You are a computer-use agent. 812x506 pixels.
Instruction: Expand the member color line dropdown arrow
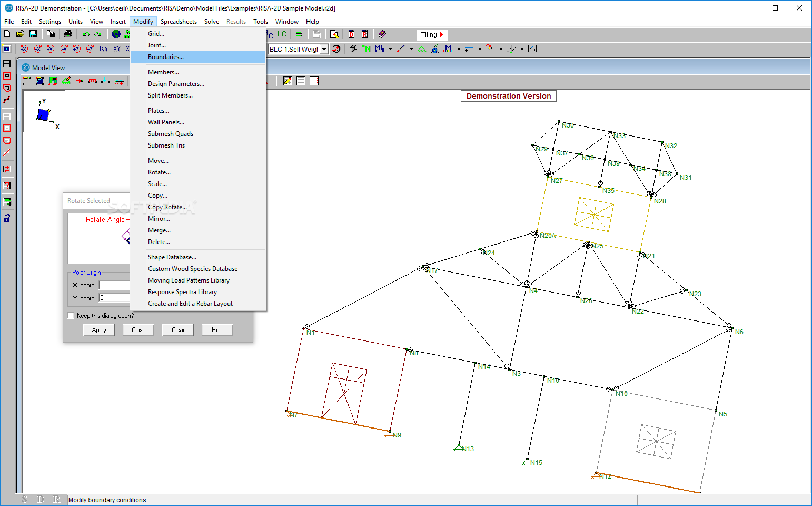point(411,49)
